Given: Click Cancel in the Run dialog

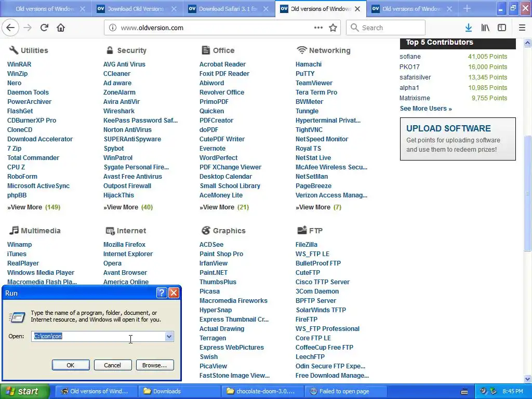Looking at the screenshot, I should tap(113, 365).
